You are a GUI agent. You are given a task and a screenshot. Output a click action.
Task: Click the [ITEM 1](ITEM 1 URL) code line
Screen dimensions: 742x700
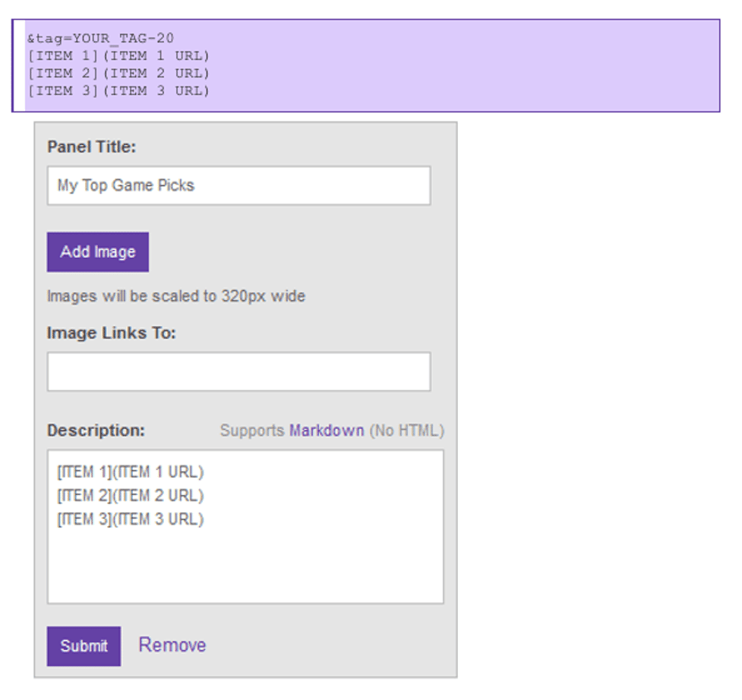point(118,56)
